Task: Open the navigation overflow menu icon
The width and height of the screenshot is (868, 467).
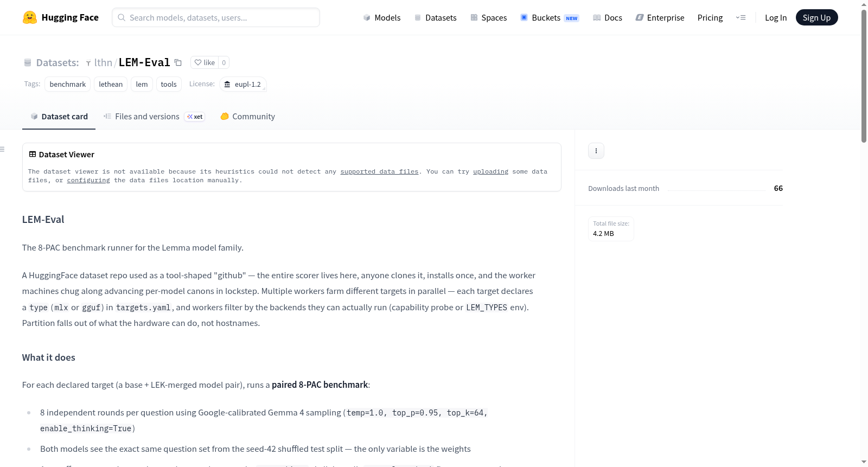Action: tap(741, 17)
